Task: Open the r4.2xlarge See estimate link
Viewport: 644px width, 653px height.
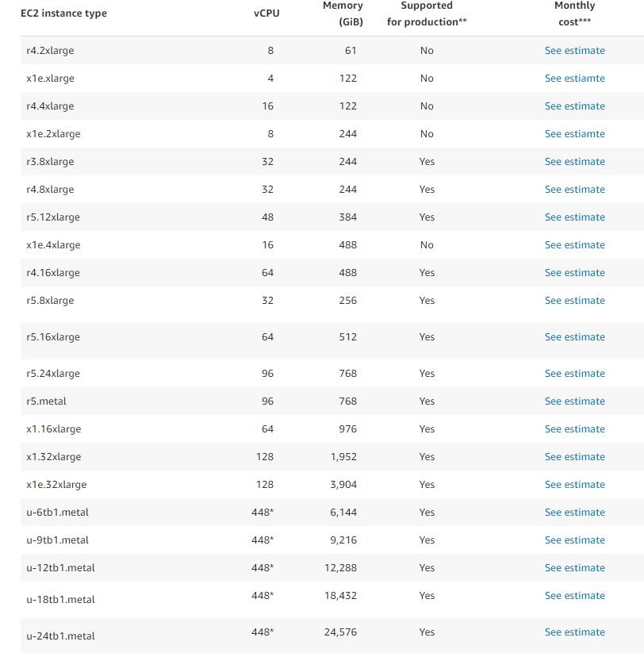Action: pos(574,51)
